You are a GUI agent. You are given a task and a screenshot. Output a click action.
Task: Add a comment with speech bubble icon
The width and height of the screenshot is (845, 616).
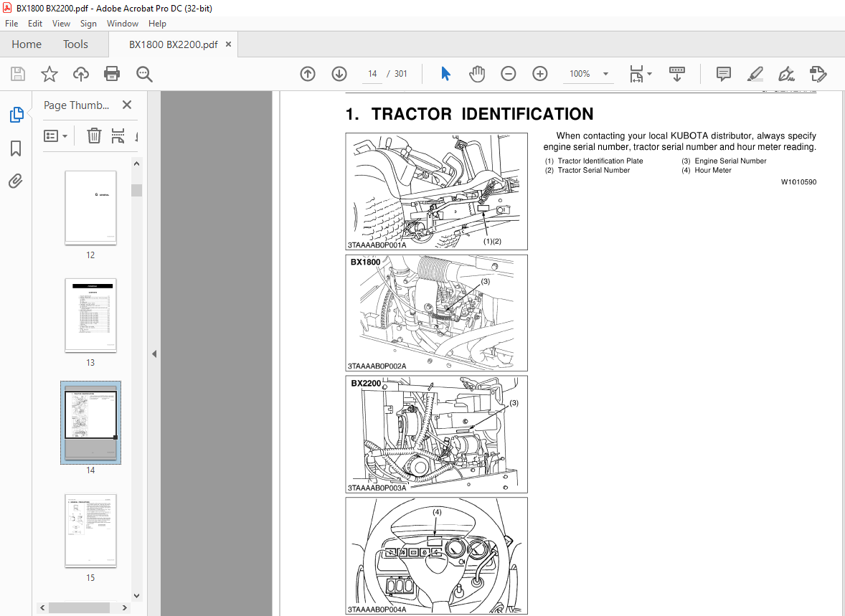(x=723, y=74)
